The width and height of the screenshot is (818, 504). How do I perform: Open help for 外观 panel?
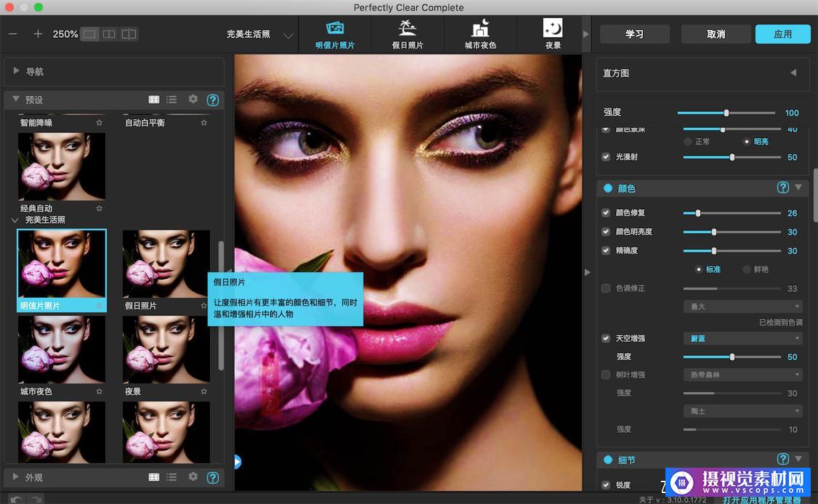pos(213,477)
